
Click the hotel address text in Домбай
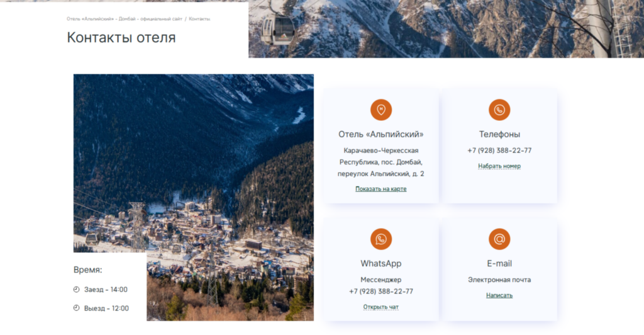click(380, 162)
